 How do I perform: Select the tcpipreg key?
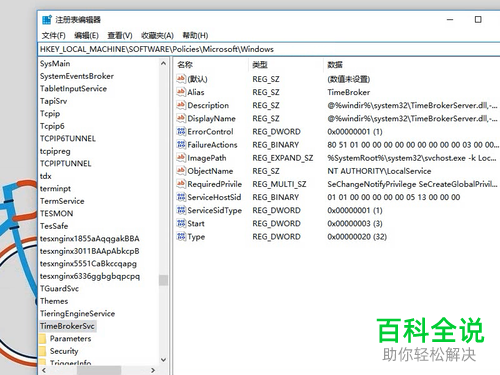click(55, 151)
